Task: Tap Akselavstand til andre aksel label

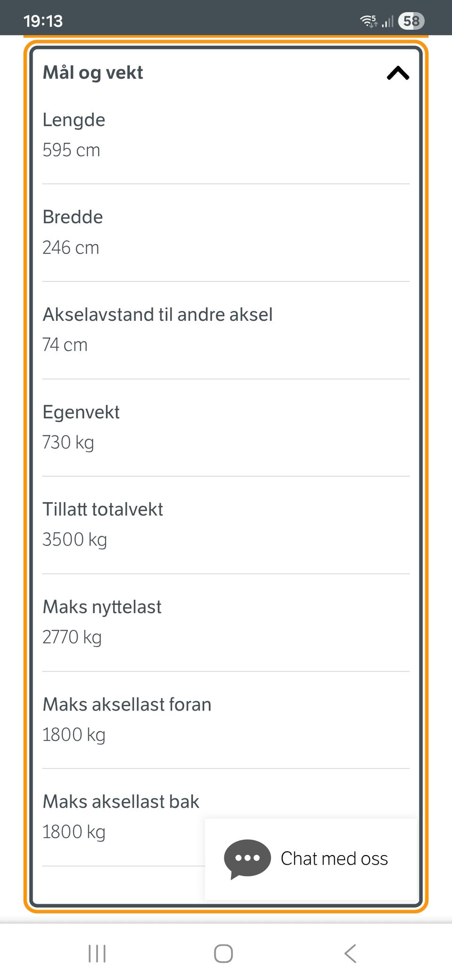Action: (x=157, y=315)
